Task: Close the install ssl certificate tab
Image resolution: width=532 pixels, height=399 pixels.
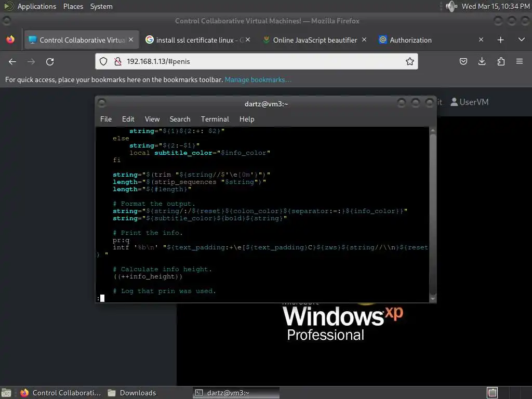Action: (x=248, y=39)
